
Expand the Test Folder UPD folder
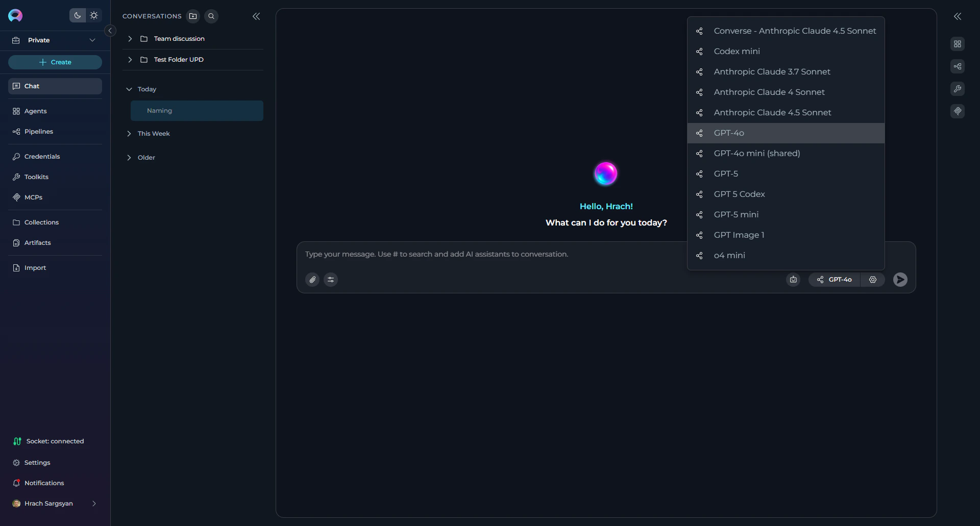click(x=130, y=59)
